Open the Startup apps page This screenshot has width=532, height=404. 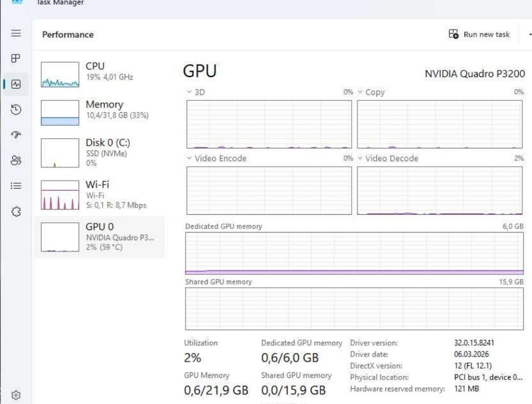[16, 135]
